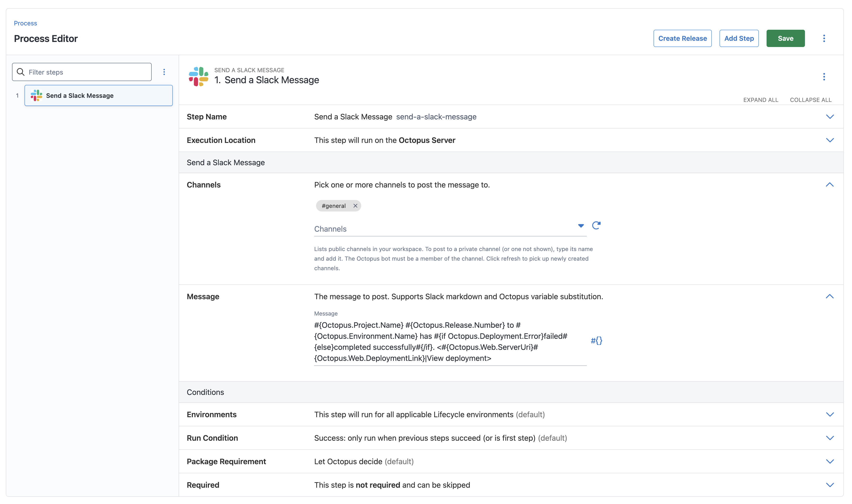Open the Slack step actions kebab menu
Viewport: 852px width, 504px height.
pyautogui.click(x=824, y=77)
